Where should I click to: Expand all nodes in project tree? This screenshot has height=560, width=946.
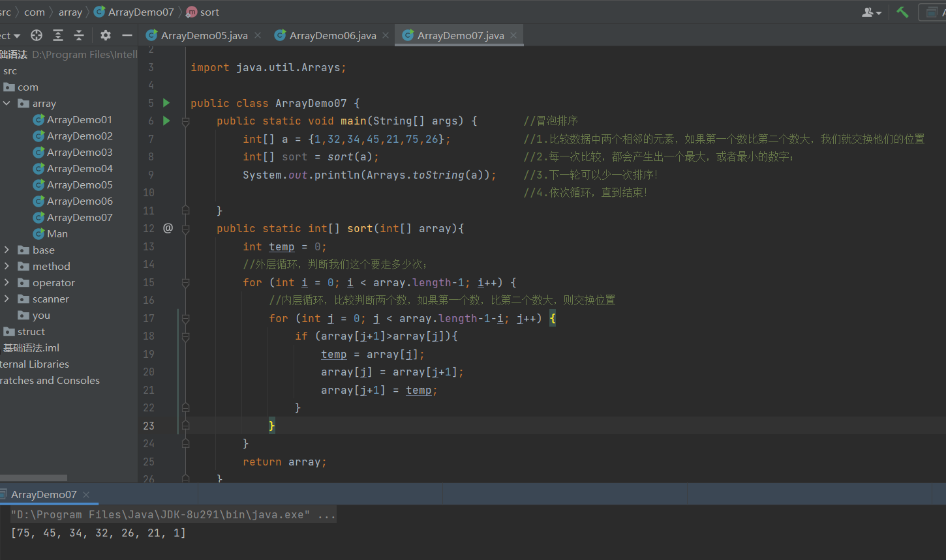(58, 35)
